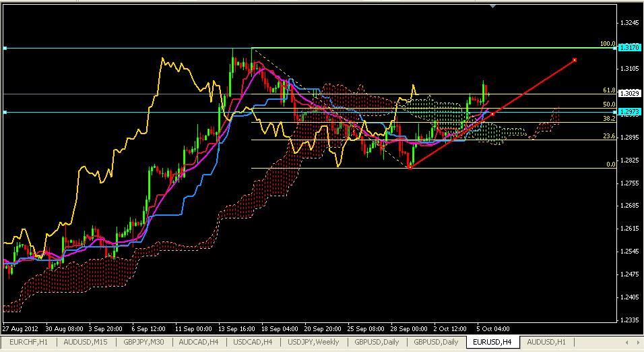
Task: Switch to the AUDUSD,H1 chart tab
Action: pos(546,342)
